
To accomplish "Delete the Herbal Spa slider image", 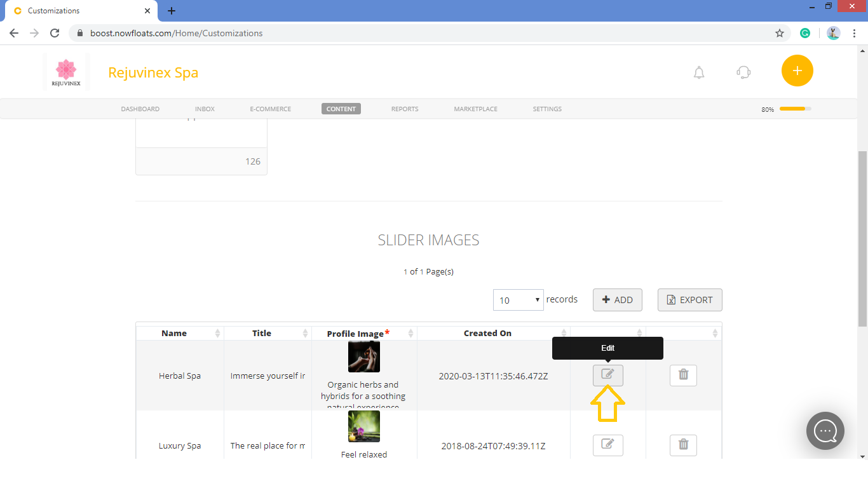I will (x=683, y=376).
